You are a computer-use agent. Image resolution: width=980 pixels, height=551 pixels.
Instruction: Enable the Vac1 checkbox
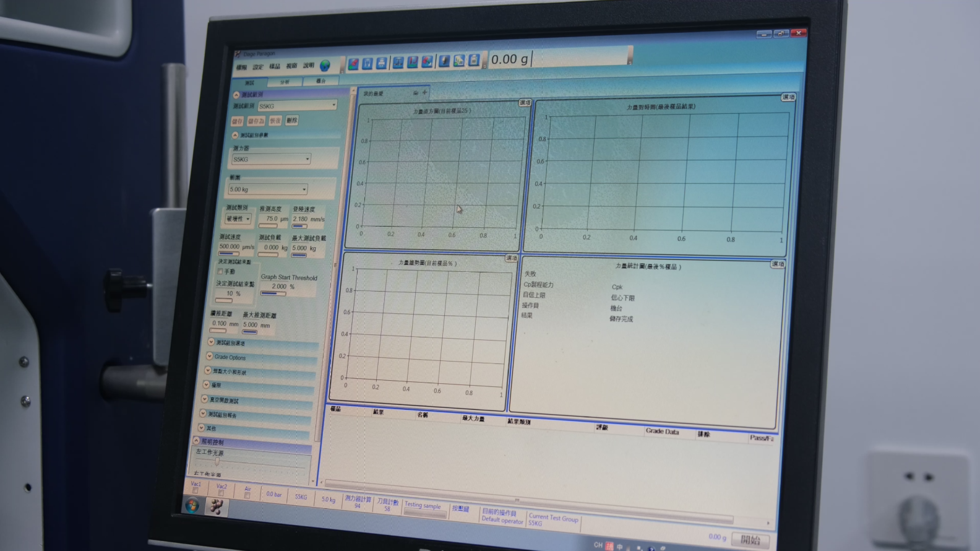tap(195, 491)
